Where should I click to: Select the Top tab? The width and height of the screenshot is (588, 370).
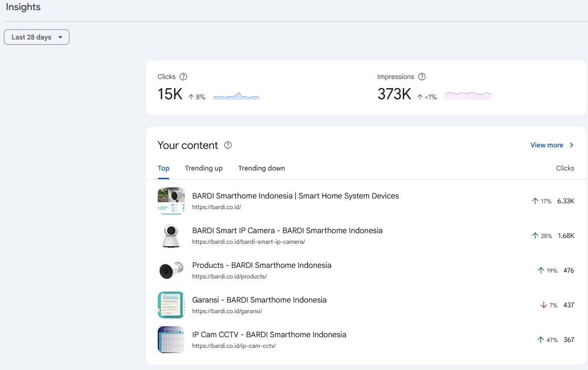tap(164, 168)
